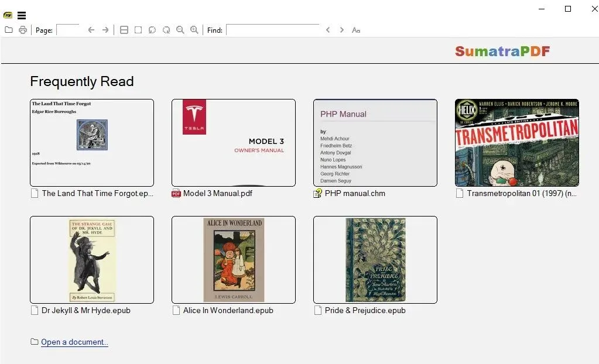The image size is (599, 364).
Task: Open the Tesla Model 3 manual thumbnail
Action: [x=234, y=143]
